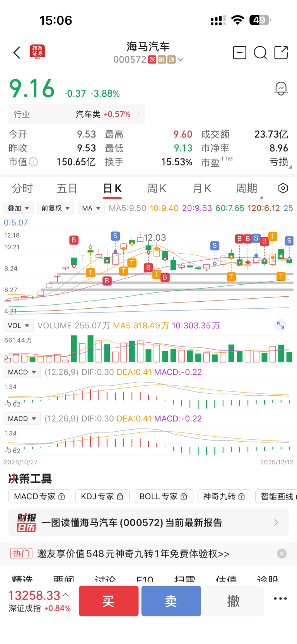Close the 热门 promotion banner
This screenshot has height=644, width=297.
(x=282, y=553)
